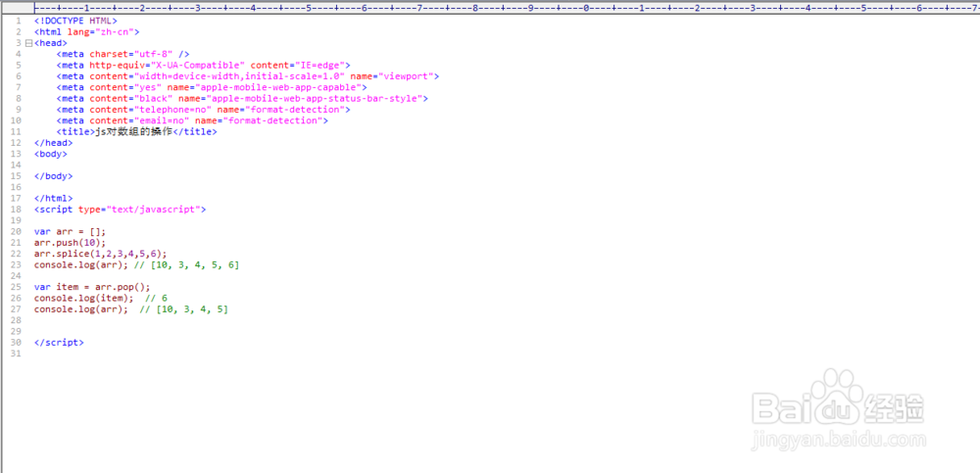The image size is (980, 473).
Task: Click line number 24 in gutter
Action: point(17,276)
